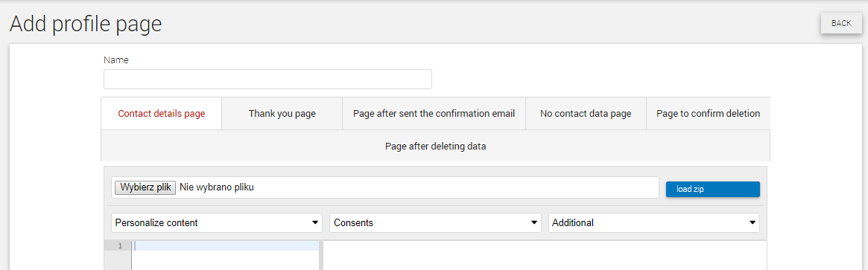Click the Nie wybrano pliku file text
This screenshot has height=270, width=868.
tap(217, 187)
